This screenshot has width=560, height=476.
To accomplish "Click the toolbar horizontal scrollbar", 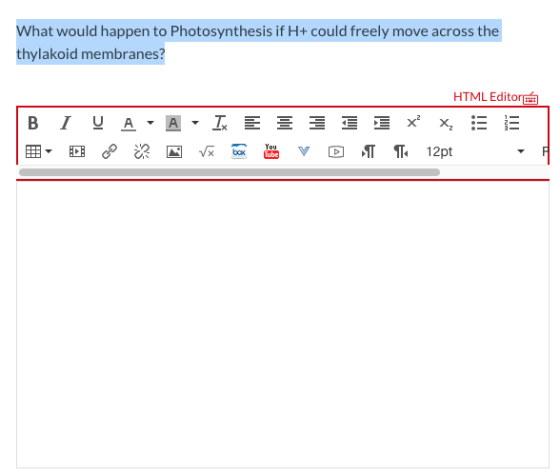I will 229,172.
